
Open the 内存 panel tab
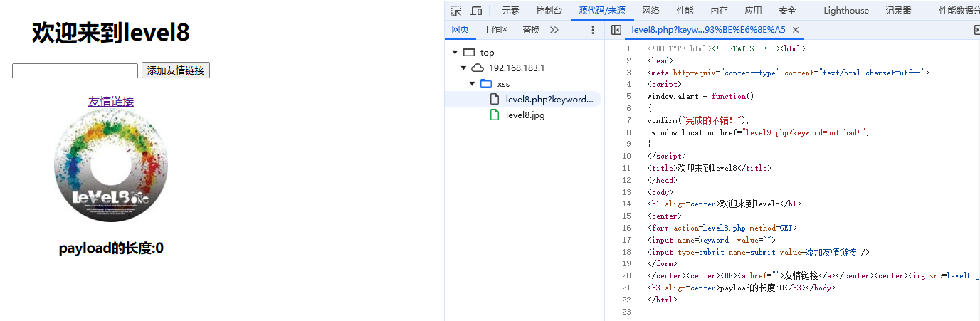coord(719,11)
